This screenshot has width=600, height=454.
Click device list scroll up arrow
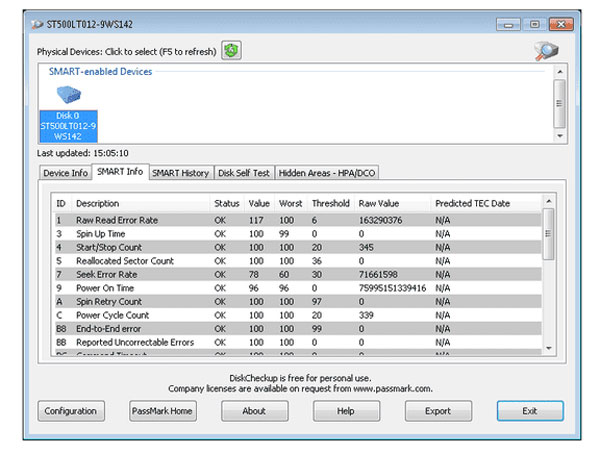coord(560,72)
